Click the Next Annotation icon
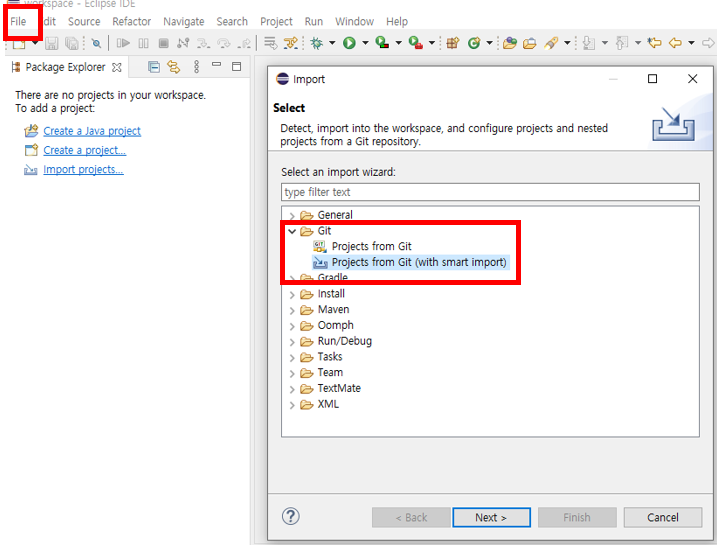717x545 pixels. tap(589, 43)
